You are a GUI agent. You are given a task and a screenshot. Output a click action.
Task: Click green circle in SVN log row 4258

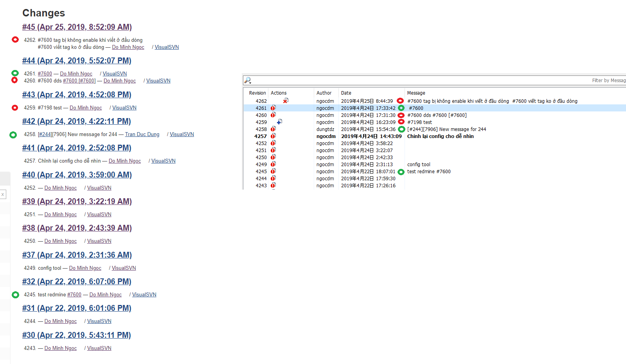coord(401,129)
